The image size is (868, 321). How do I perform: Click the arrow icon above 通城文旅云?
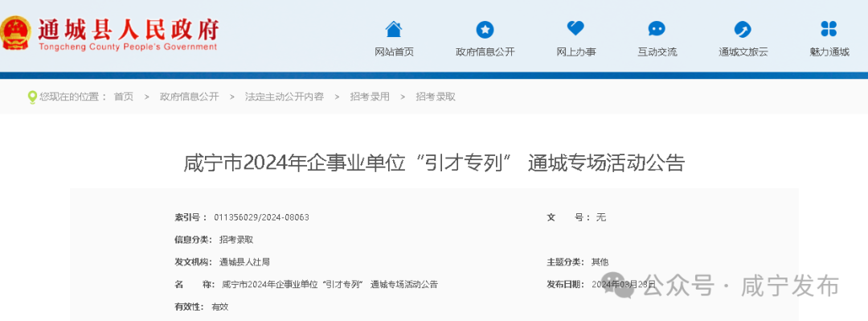point(743,29)
